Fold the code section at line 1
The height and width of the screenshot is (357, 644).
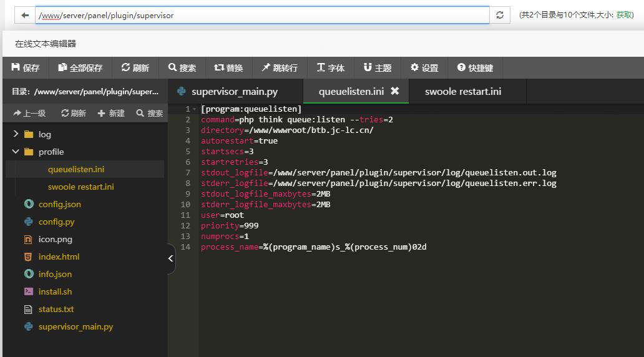(x=194, y=109)
